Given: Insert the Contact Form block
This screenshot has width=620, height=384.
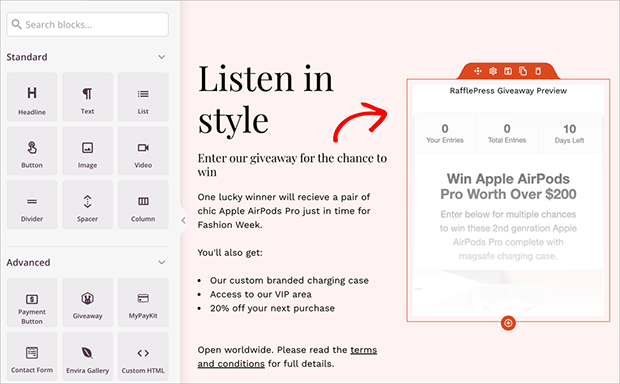Looking at the screenshot, I should tap(32, 356).
